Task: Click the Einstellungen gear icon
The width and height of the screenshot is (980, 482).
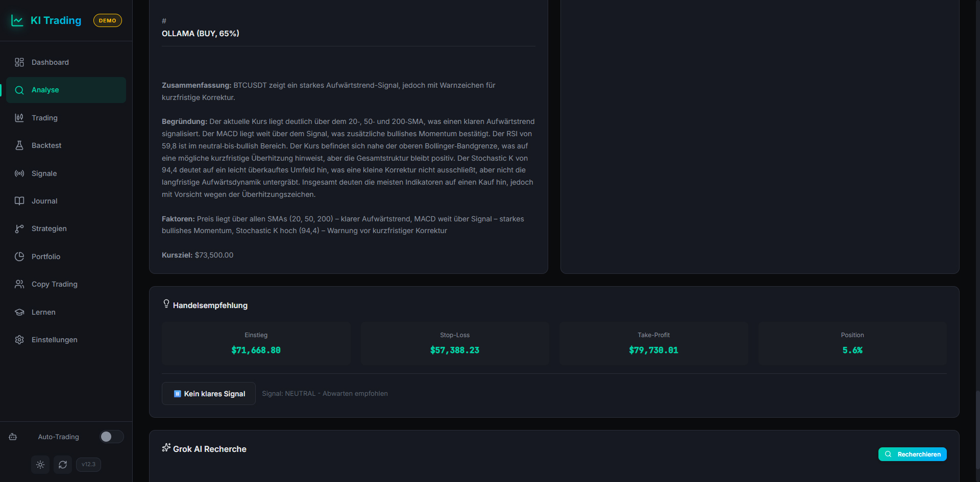Action: [x=19, y=340]
